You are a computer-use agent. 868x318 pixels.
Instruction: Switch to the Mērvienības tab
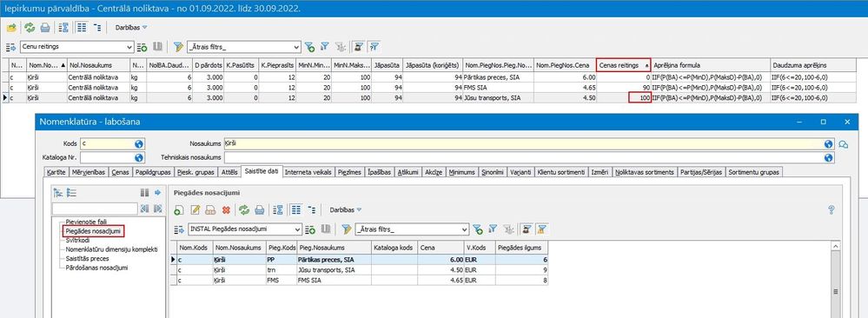[89, 172]
